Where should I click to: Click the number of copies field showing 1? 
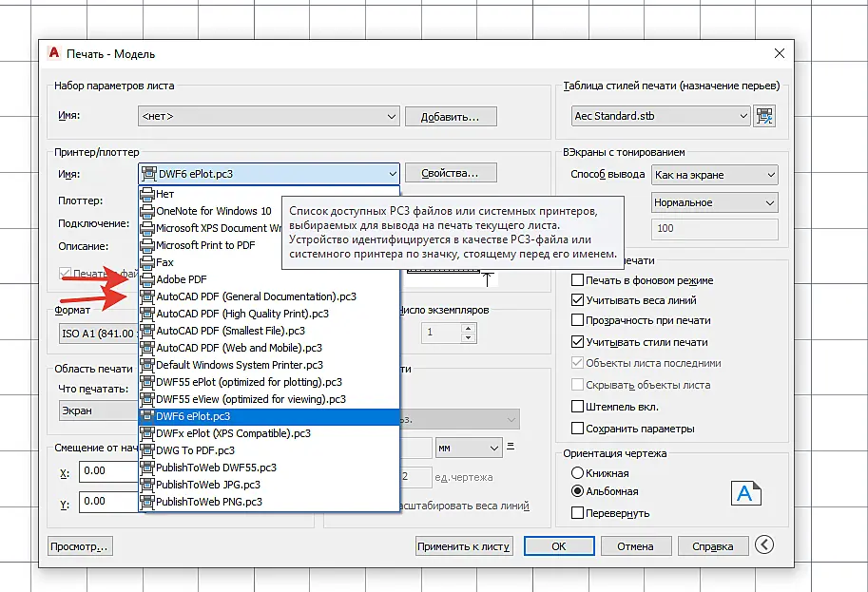pyautogui.click(x=441, y=333)
